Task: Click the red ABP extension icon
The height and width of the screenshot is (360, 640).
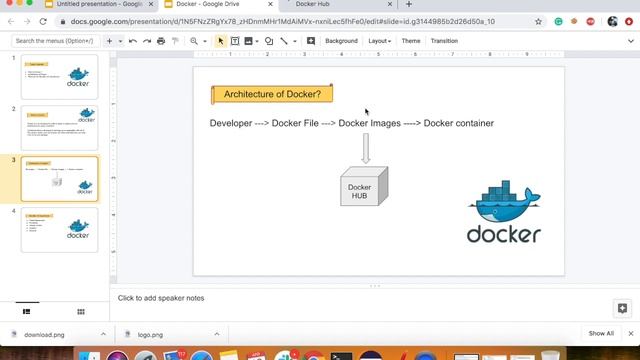Action: point(590,22)
